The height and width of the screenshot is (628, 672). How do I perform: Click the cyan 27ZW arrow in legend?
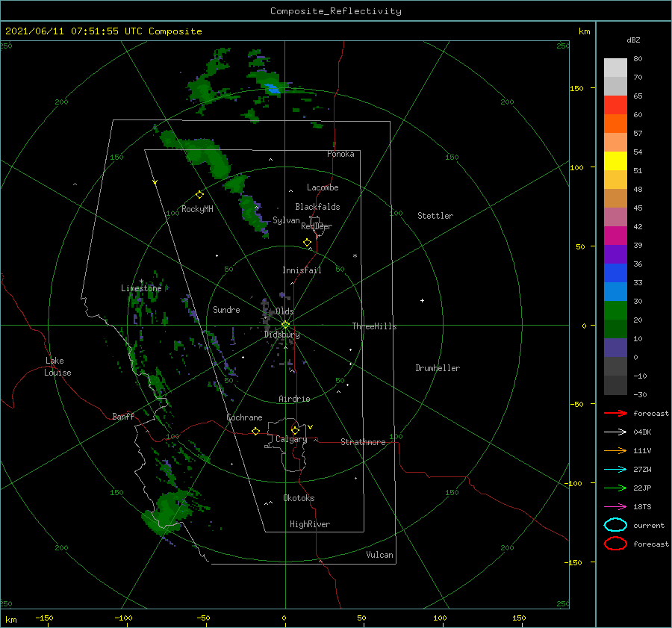[615, 470]
